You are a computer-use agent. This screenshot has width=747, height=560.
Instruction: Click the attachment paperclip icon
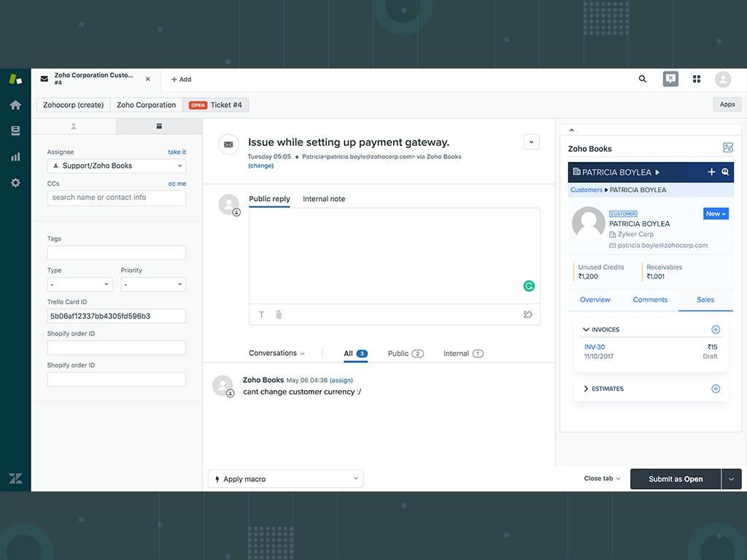(279, 315)
